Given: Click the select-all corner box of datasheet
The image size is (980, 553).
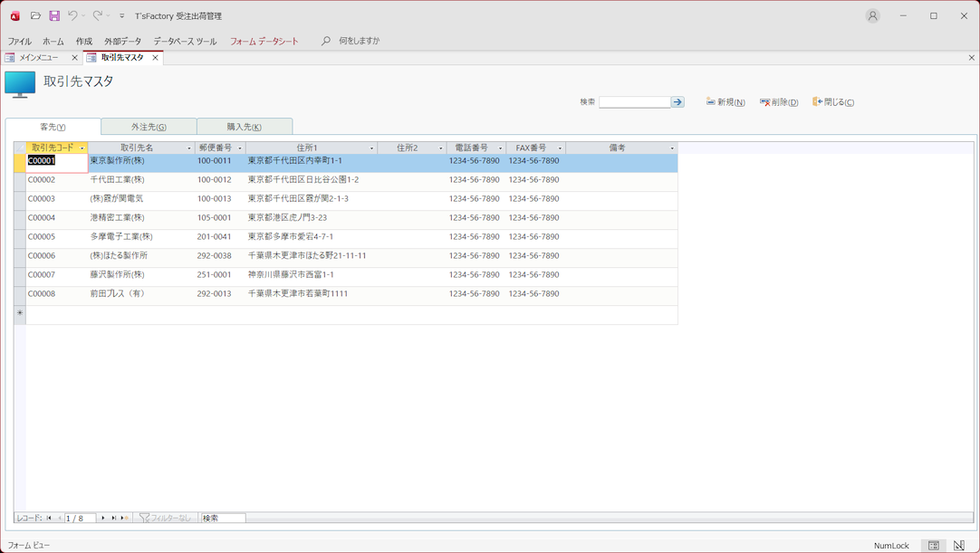Looking at the screenshot, I should click(x=20, y=148).
